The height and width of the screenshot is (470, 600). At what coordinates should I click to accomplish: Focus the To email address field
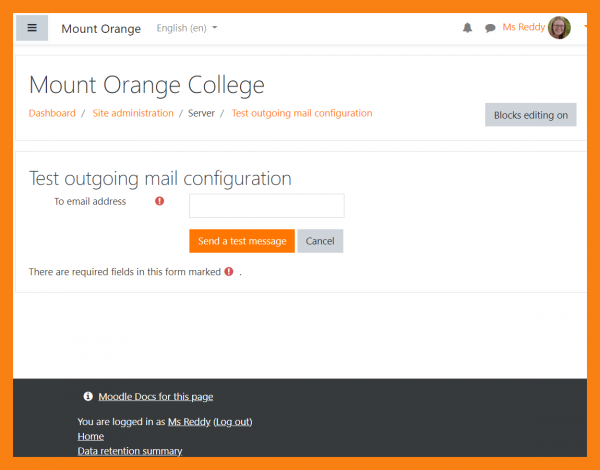coord(266,206)
